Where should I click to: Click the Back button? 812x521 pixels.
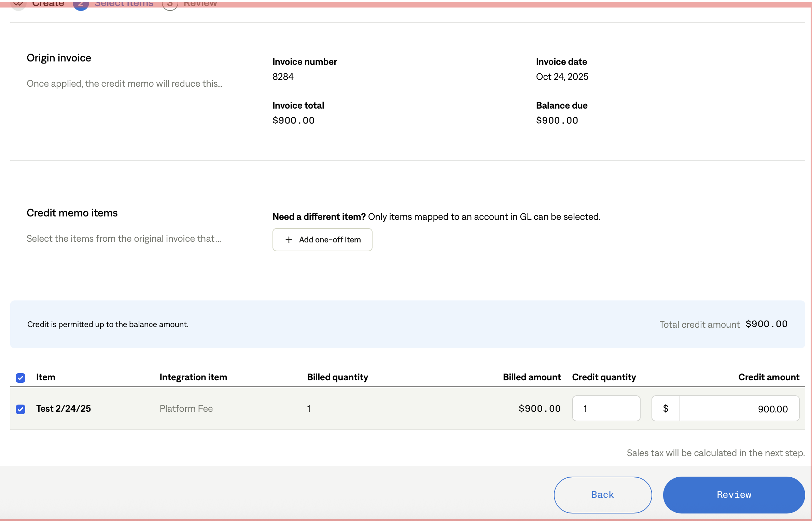[x=603, y=495]
